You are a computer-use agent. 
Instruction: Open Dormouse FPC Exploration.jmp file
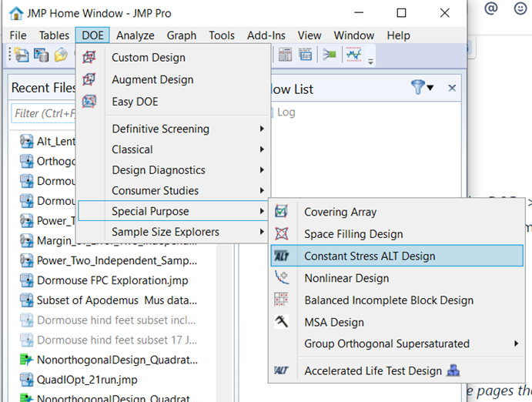coord(112,280)
